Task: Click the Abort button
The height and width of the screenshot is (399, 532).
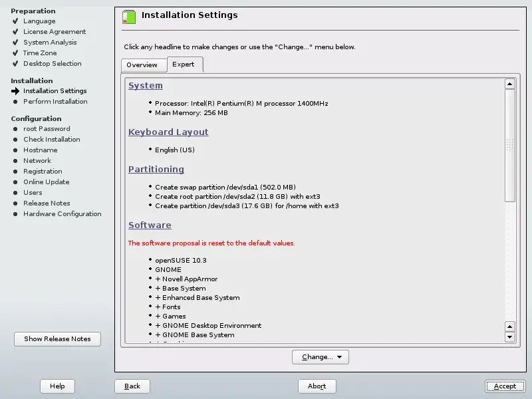Action: pos(317,386)
